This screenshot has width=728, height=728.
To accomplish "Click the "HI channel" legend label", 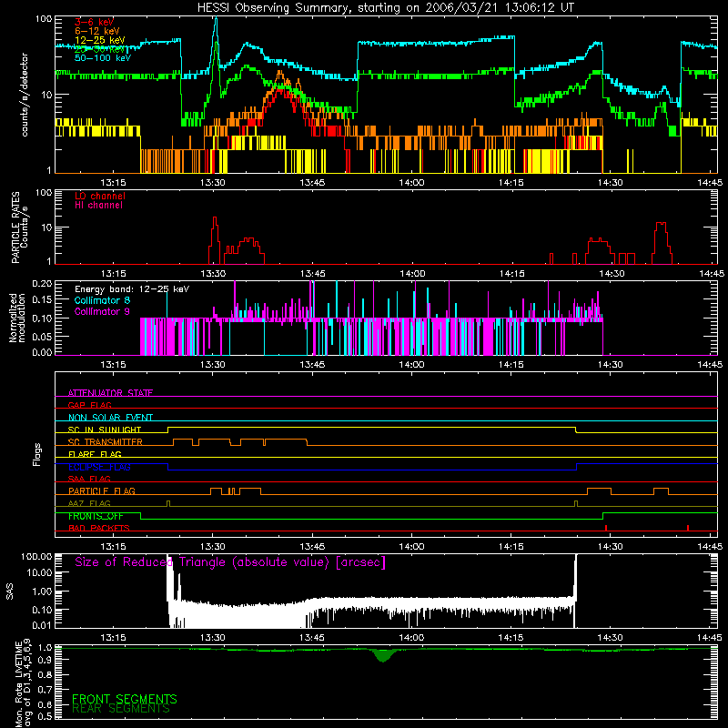I will click(98, 206).
